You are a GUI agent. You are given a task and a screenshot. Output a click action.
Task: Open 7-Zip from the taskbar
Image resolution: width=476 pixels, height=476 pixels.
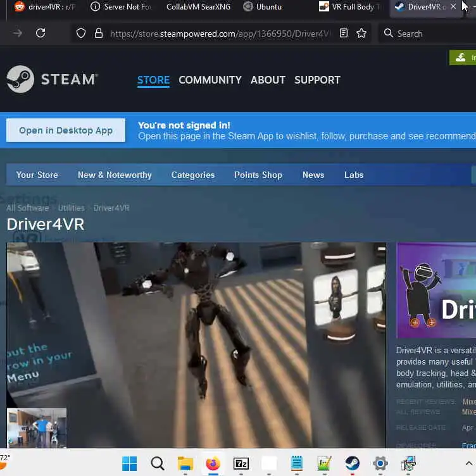click(241, 463)
